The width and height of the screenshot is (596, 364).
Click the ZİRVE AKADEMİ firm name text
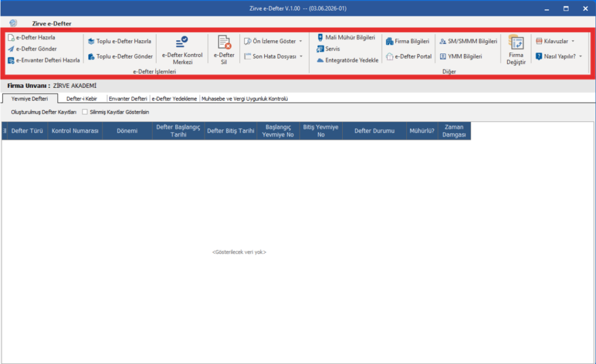(75, 86)
